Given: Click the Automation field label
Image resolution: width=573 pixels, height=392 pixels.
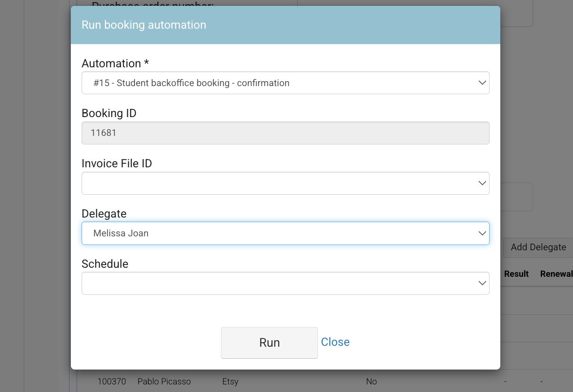Looking at the screenshot, I should point(115,64).
